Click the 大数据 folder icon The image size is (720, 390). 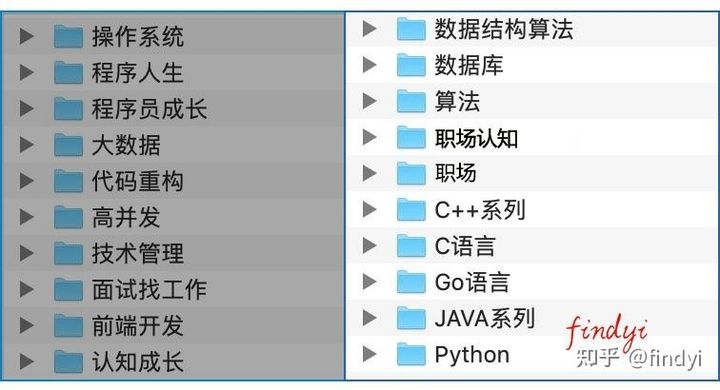[x=68, y=145]
